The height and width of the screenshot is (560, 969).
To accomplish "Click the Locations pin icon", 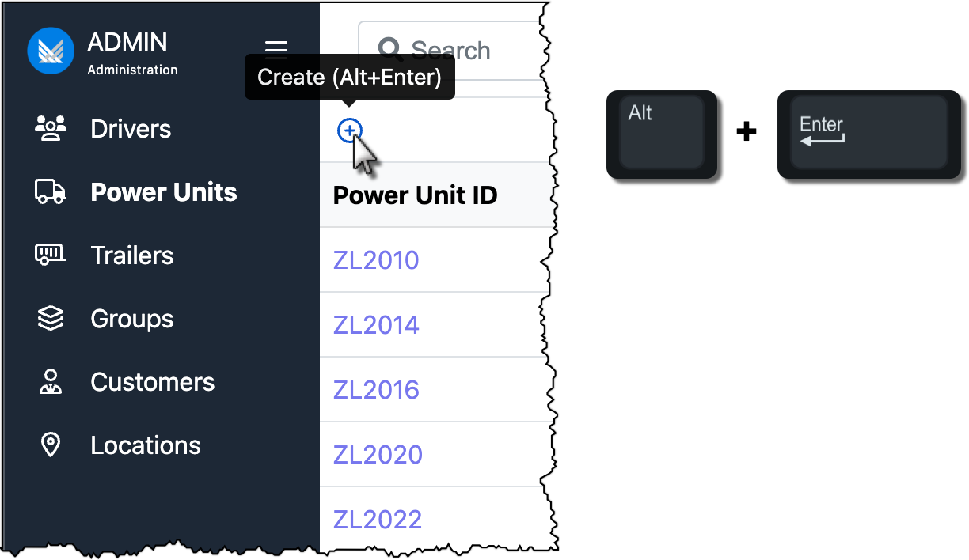I will 51,445.
